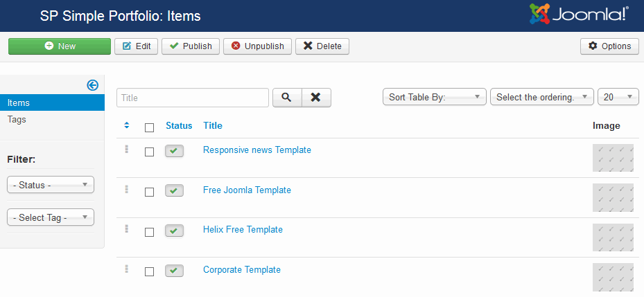Toggle the select-all checkbox in table header
644x297 pixels.
[149, 127]
